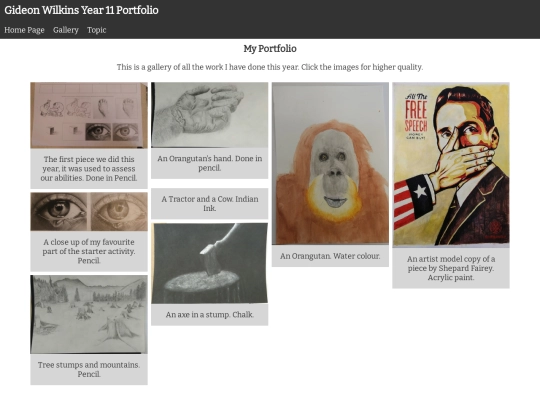Open the Orangutan water colour painting
Screen dimensions: 540x405
pyautogui.click(x=330, y=164)
